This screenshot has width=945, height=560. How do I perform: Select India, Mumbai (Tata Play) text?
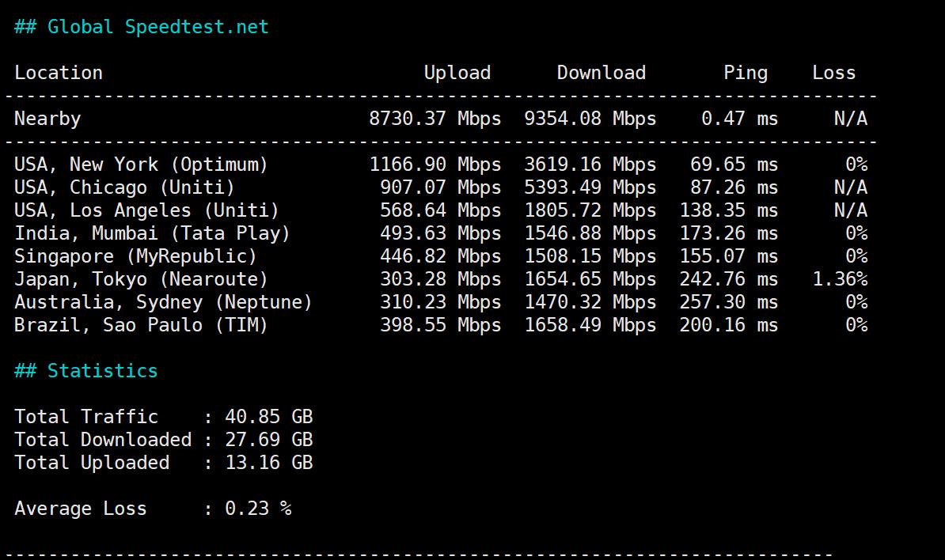152,233
